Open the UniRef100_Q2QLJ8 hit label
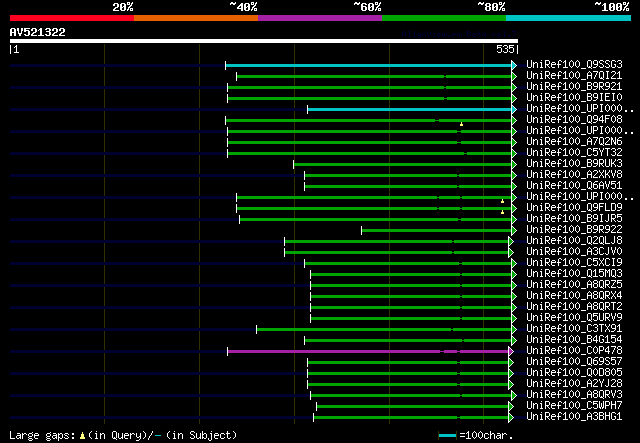This screenshot has width=640, height=443. (x=574, y=241)
